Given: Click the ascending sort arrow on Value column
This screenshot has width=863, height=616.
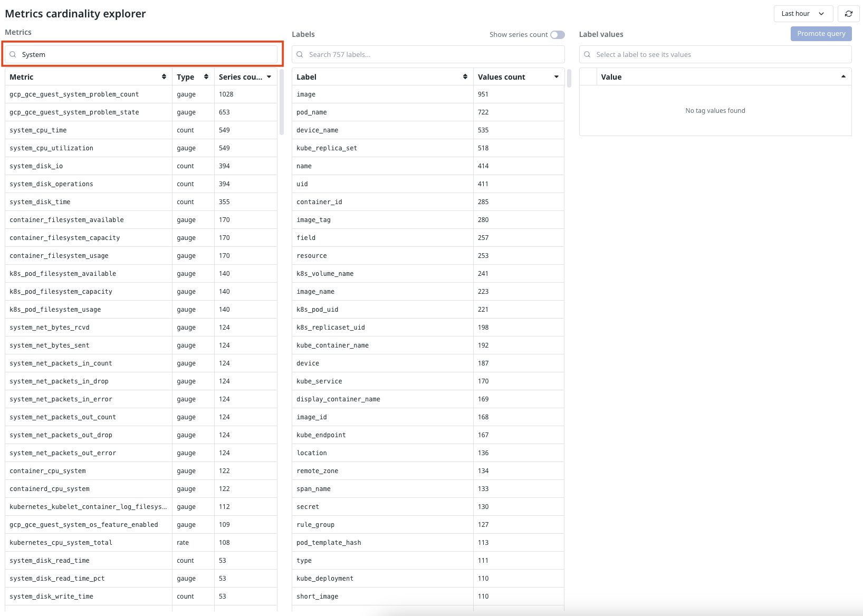Looking at the screenshot, I should tap(842, 76).
